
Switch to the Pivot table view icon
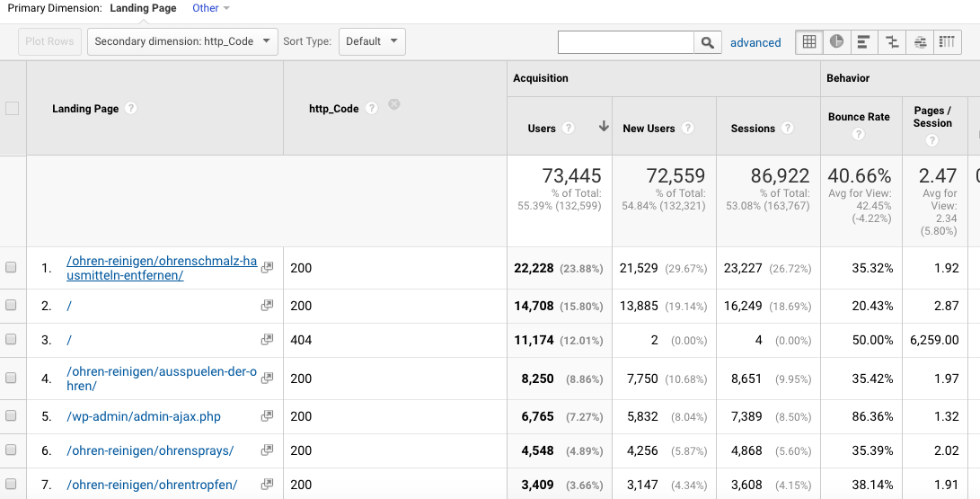tap(946, 42)
